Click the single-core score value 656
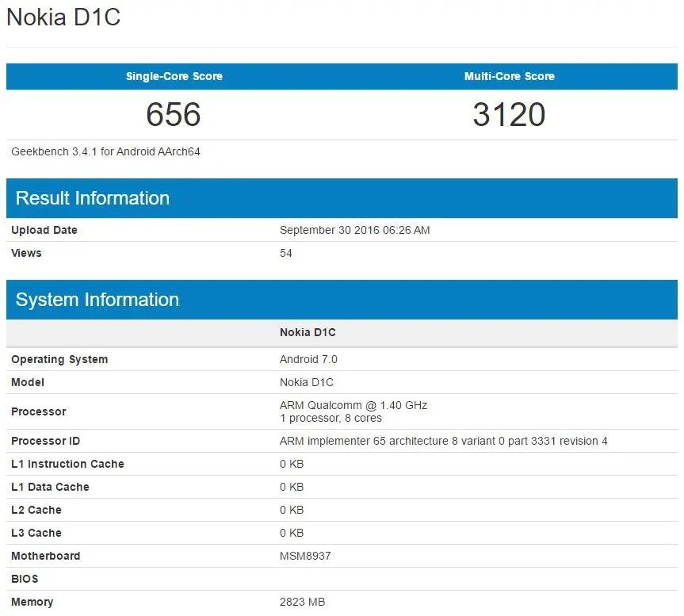This screenshot has height=616, width=684. coord(174,115)
